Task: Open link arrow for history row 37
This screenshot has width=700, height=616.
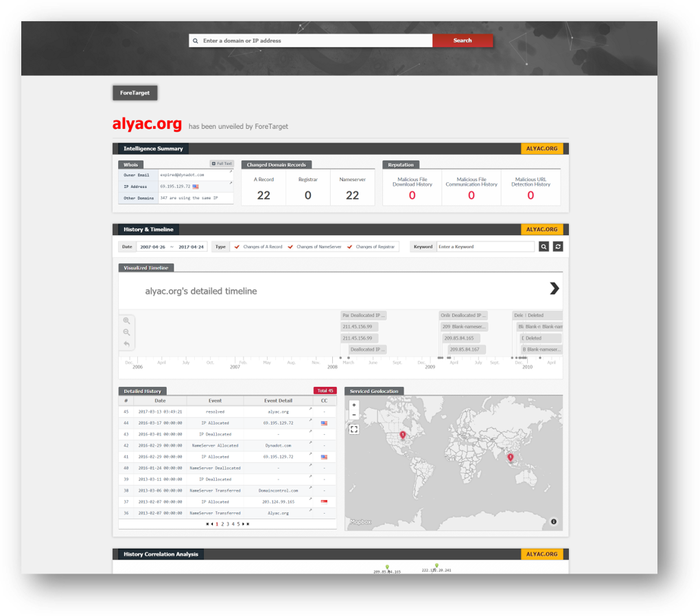Action: 311,499
